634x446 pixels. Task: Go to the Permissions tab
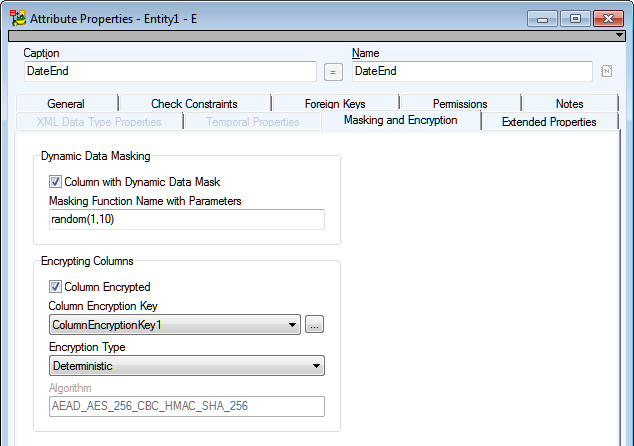coord(460,103)
